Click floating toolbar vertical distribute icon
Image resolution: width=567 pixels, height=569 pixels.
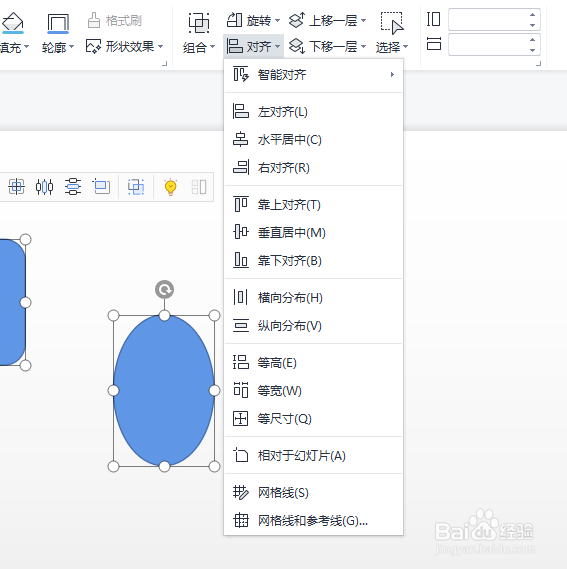(73, 187)
